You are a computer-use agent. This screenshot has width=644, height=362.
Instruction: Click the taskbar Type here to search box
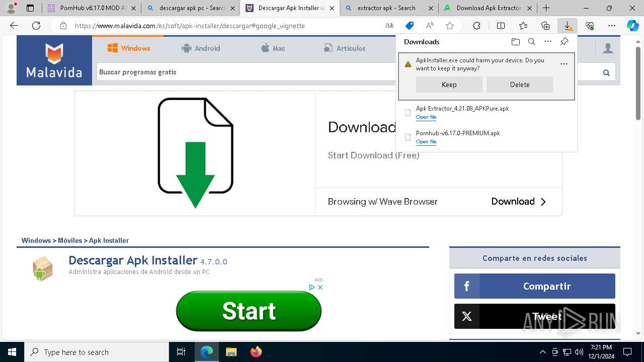(x=97, y=352)
